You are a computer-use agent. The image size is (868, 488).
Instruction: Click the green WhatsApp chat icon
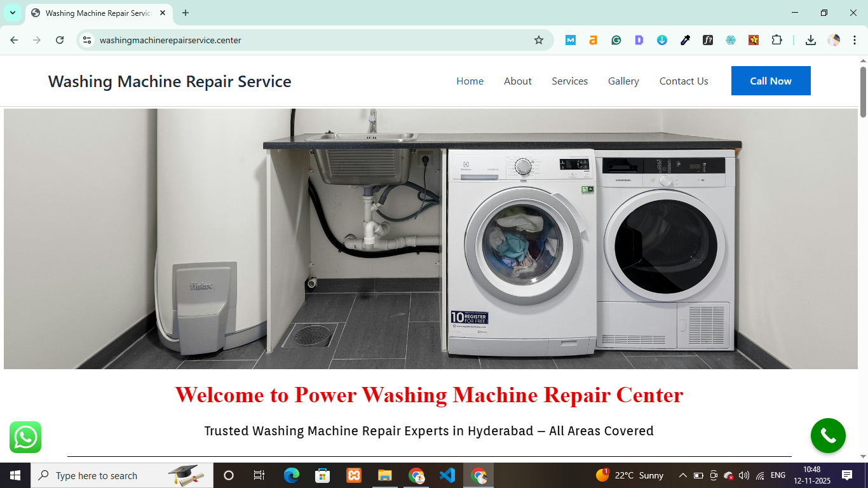(25, 437)
